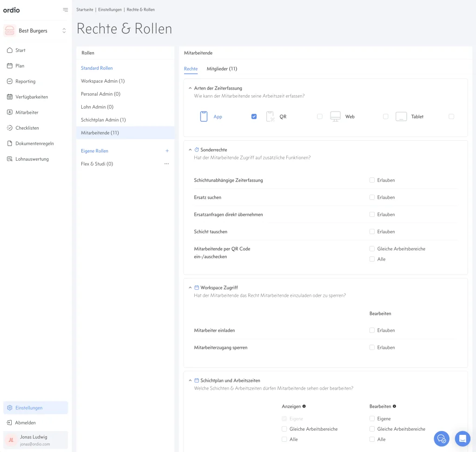The height and width of the screenshot is (452, 476).
Task: Collapse the Sonderrechte section
Action: (190, 150)
